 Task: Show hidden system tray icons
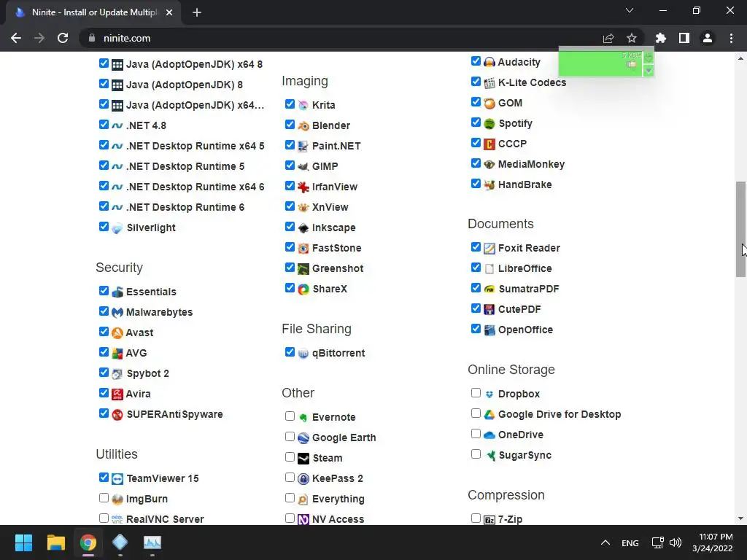coord(605,542)
